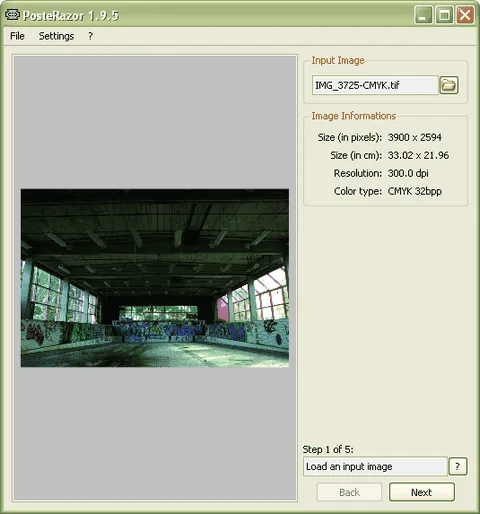Image resolution: width=480 pixels, height=514 pixels.
Task: Click the 'Load an input image' step field
Action: (x=375, y=466)
